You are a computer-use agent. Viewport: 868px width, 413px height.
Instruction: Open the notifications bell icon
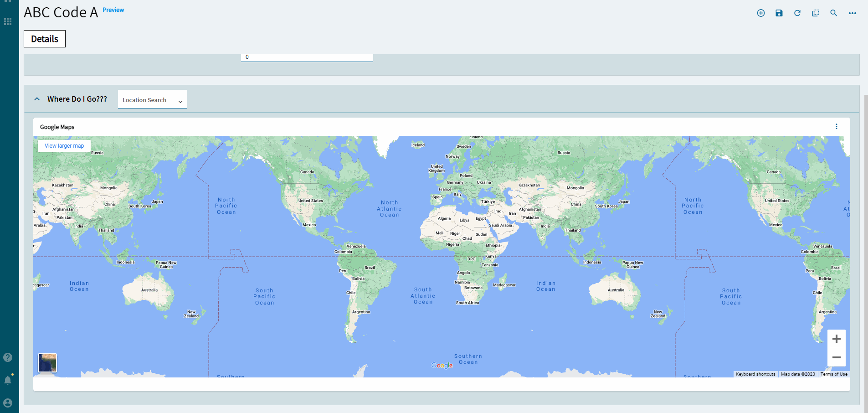pos(8,380)
